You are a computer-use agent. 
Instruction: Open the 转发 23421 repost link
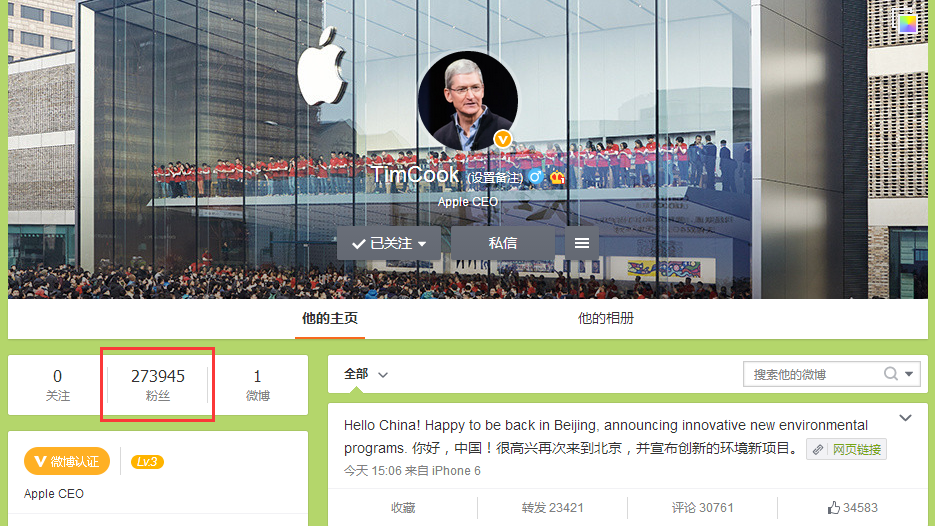(552, 508)
